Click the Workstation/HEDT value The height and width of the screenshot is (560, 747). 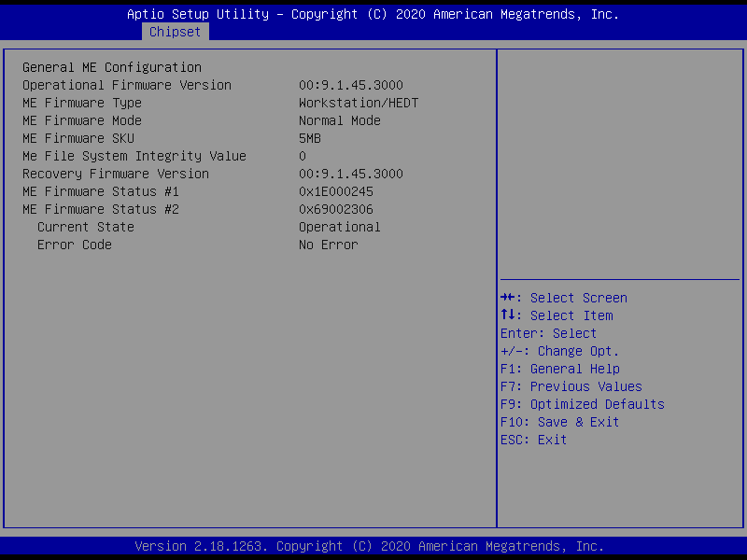point(359,103)
